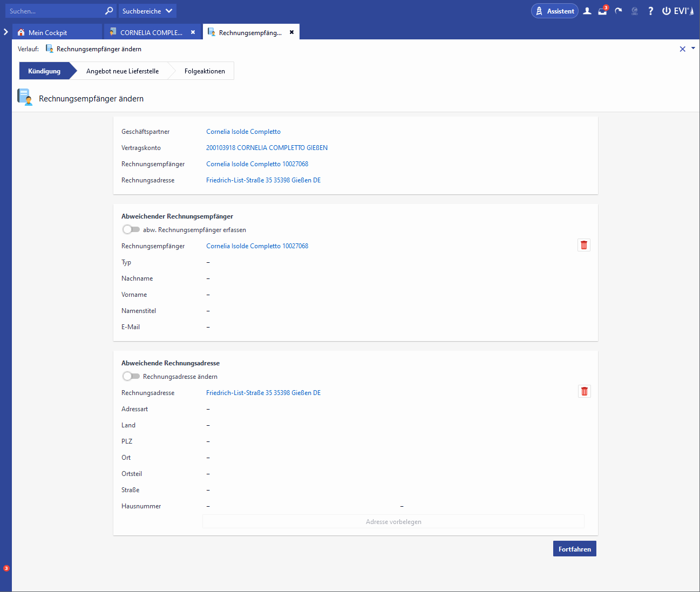Screen dimensions: 700x592
Task: Select the Angebot neue Lieferstelle step
Action: point(123,71)
